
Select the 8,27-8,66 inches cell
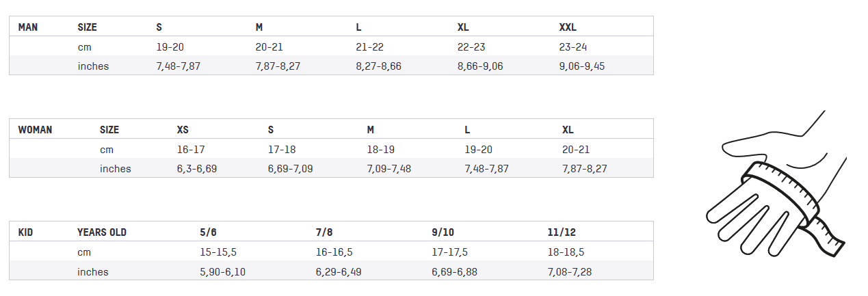point(378,66)
